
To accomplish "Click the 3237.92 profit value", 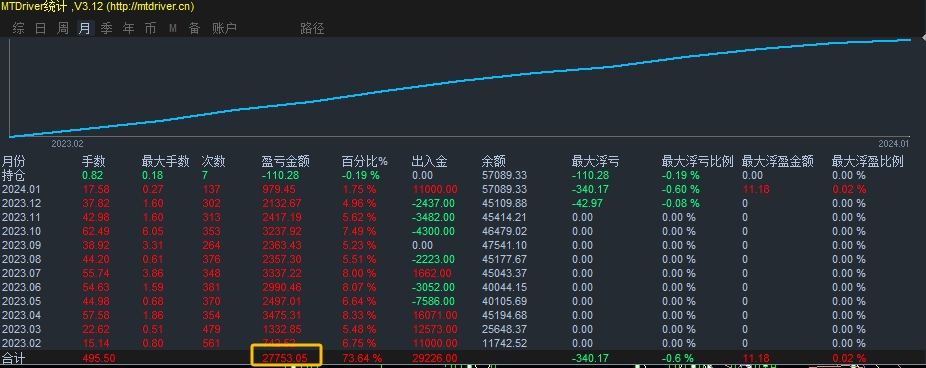I will pos(283,231).
